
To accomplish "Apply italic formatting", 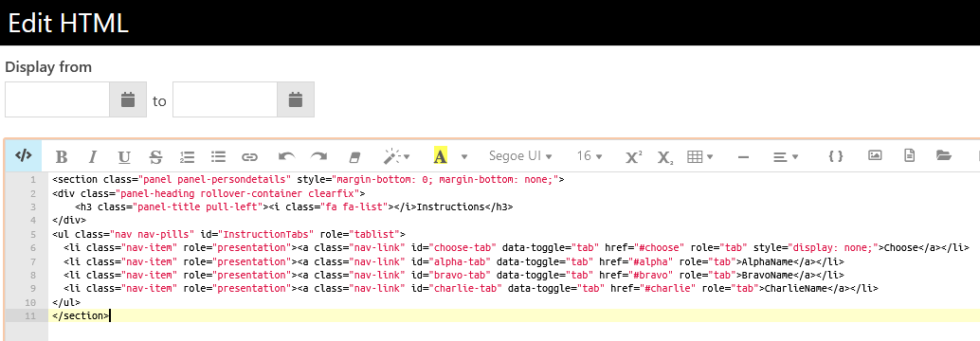I will (x=93, y=156).
